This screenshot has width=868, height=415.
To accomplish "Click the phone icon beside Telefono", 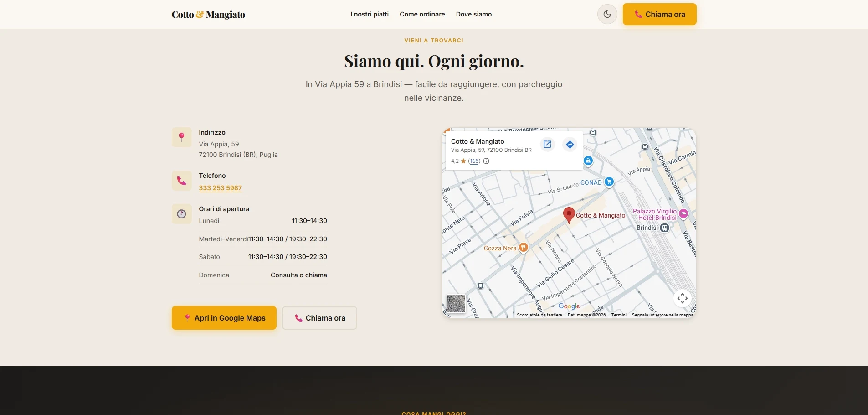I will click(181, 181).
